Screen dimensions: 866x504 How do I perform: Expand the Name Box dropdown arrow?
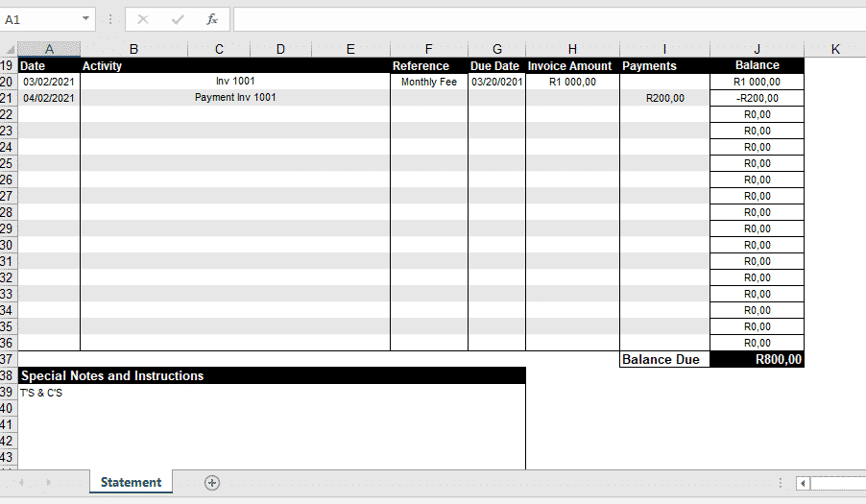coord(85,19)
